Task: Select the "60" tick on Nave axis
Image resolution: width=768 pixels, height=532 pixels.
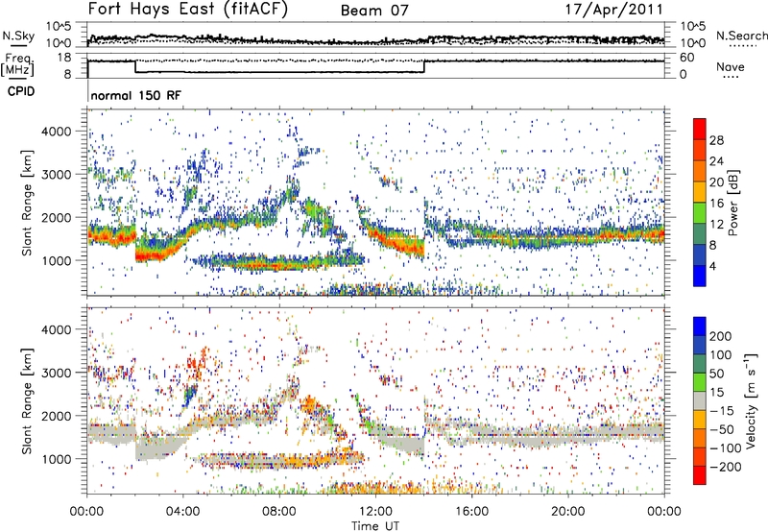Action: coord(686,58)
